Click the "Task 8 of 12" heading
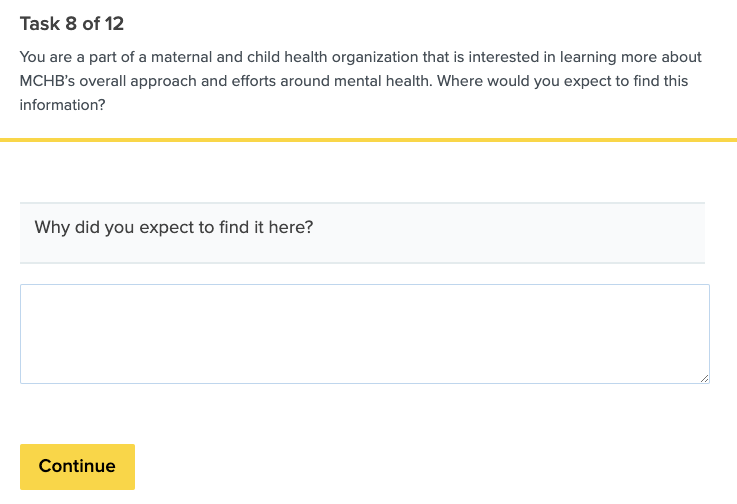 pyautogui.click(x=72, y=23)
